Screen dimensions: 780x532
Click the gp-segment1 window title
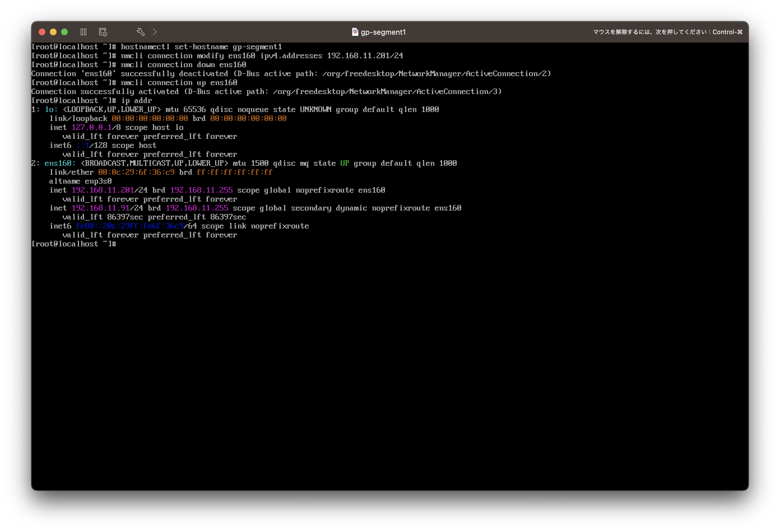[383, 32]
